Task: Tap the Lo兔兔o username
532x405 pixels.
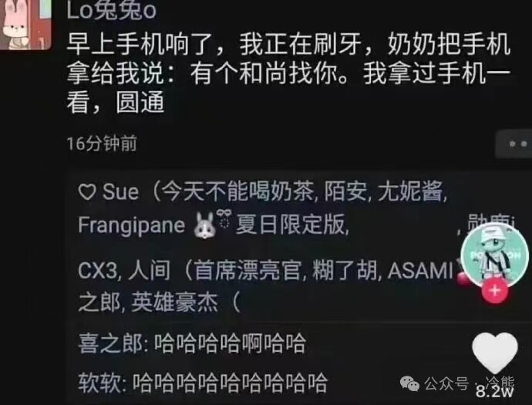Action: tap(111, 11)
